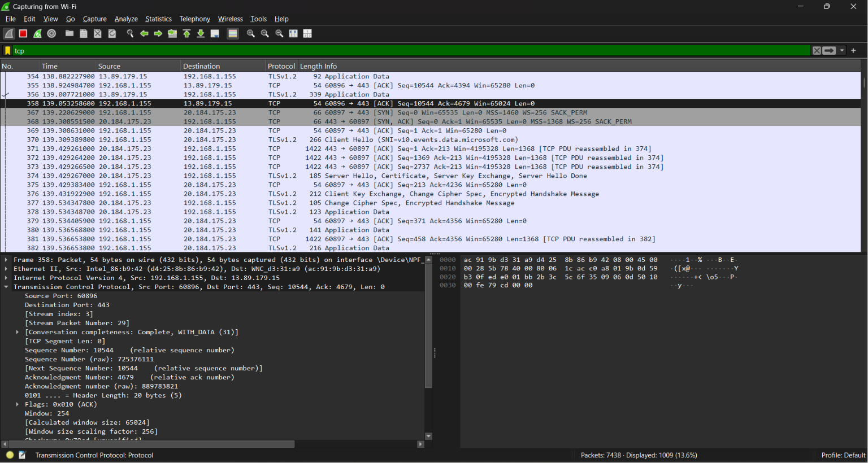
Task: Click the packet details horizontal scrollbar
Action: (x=152, y=444)
